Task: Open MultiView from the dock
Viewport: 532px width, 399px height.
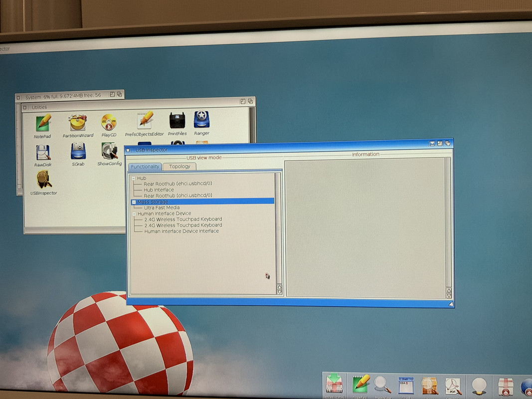Action: [x=383, y=385]
